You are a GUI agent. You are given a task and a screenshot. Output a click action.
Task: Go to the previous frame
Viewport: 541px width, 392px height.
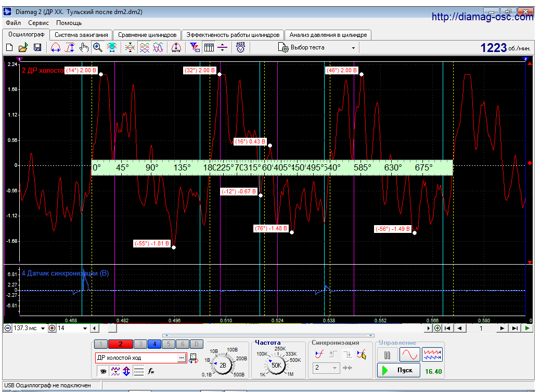(x=459, y=328)
